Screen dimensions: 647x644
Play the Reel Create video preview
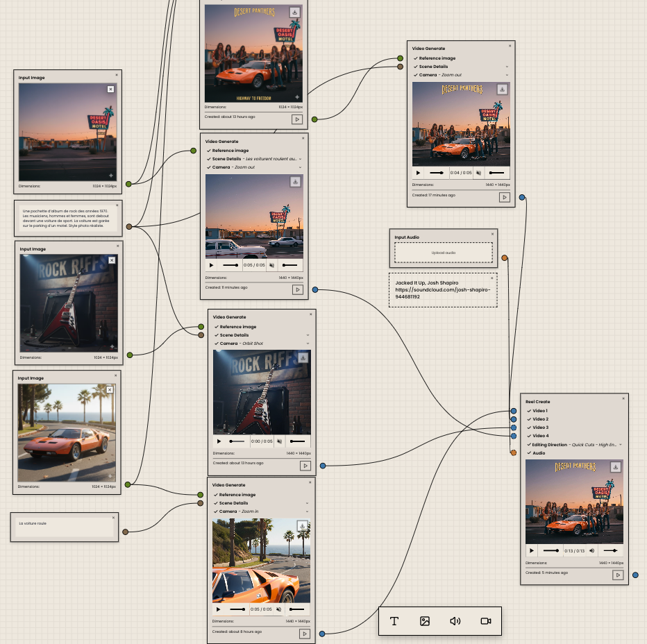pos(532,550)
